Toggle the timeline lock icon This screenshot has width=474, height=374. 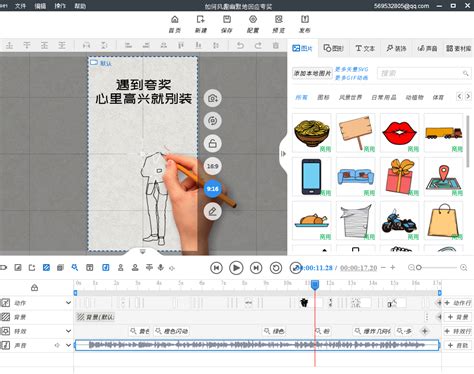tap(34, 288)
